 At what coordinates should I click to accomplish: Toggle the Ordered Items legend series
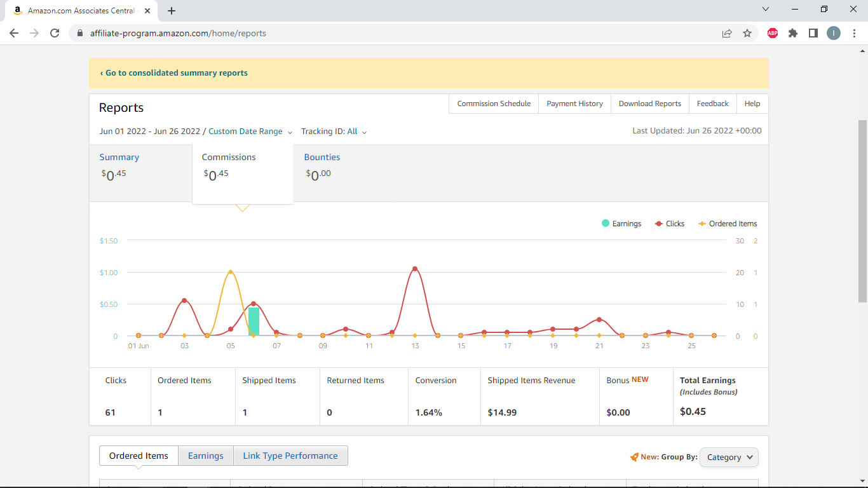[x=728, y=224]
